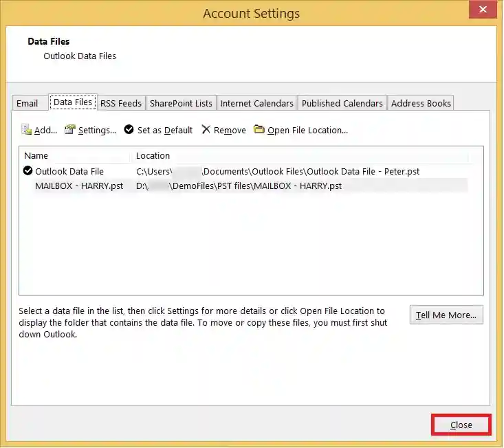Click the default checkmark beside Outlook Data File

28,171
